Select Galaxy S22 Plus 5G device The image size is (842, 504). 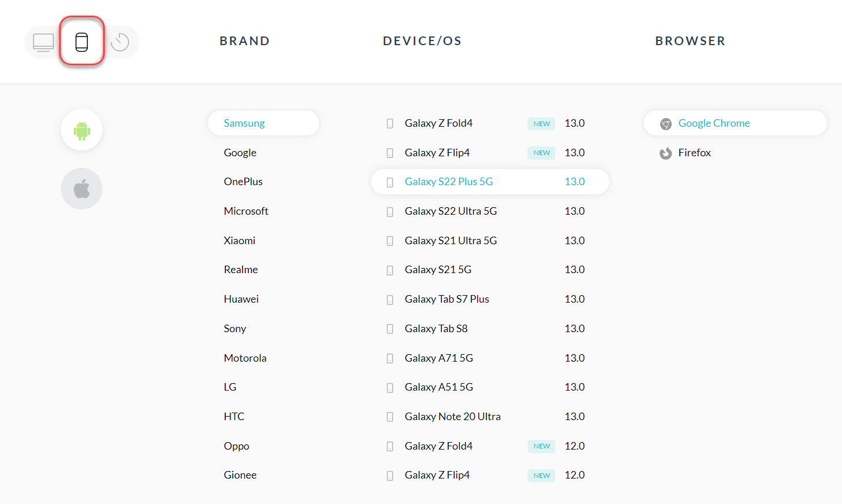click(449, 182)
